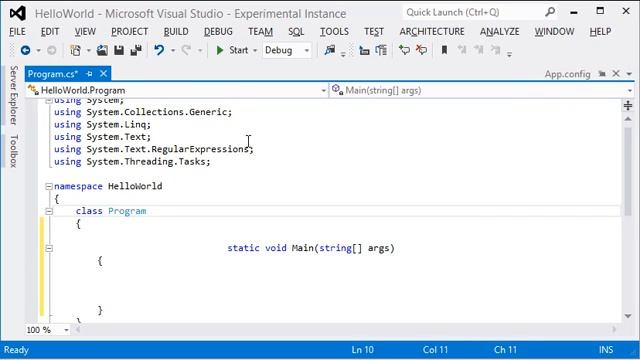The width and height of the screenshot is (640, 360).
Task: Click the 'INS' status bar indicator
Action: coord(606,350)
